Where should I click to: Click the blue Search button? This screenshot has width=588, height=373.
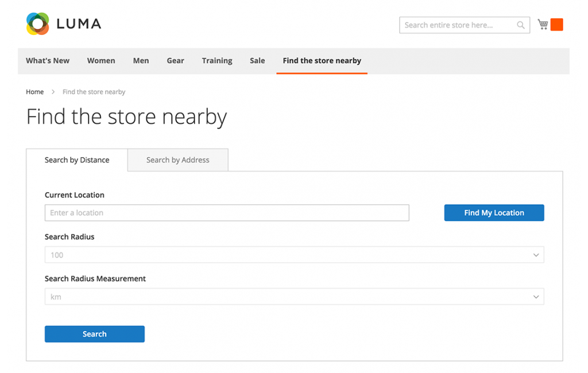pyautogui.click(x=95, y=334)
